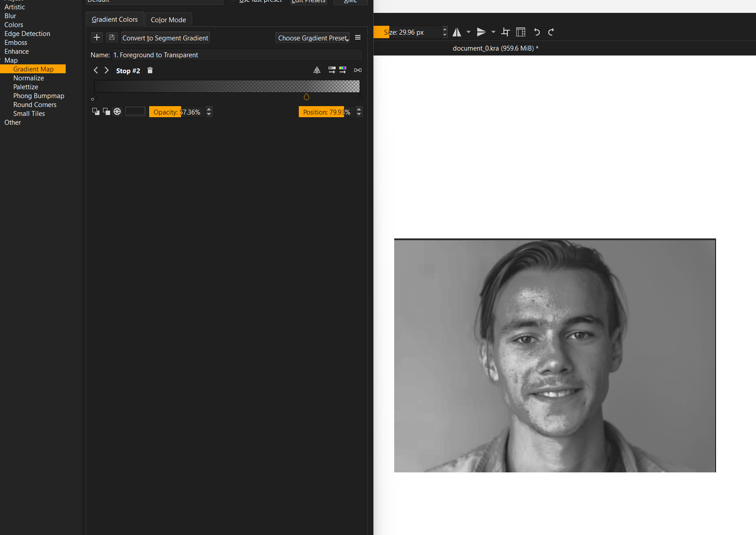The height and width of the screenshot is (535, 756).
Task: Add a new gradient with plus icon
Action: 97,38
